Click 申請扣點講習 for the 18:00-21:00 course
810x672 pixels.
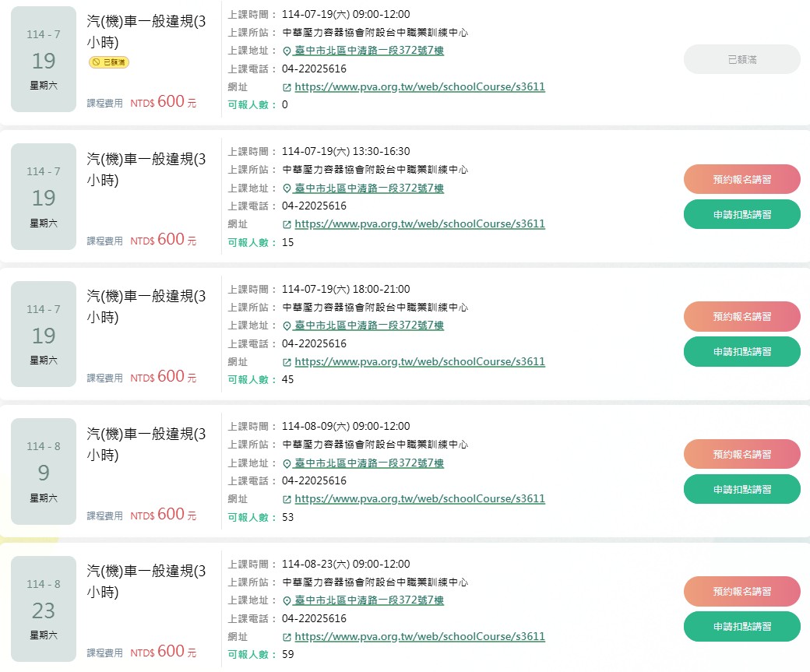[x=741, y=352]
